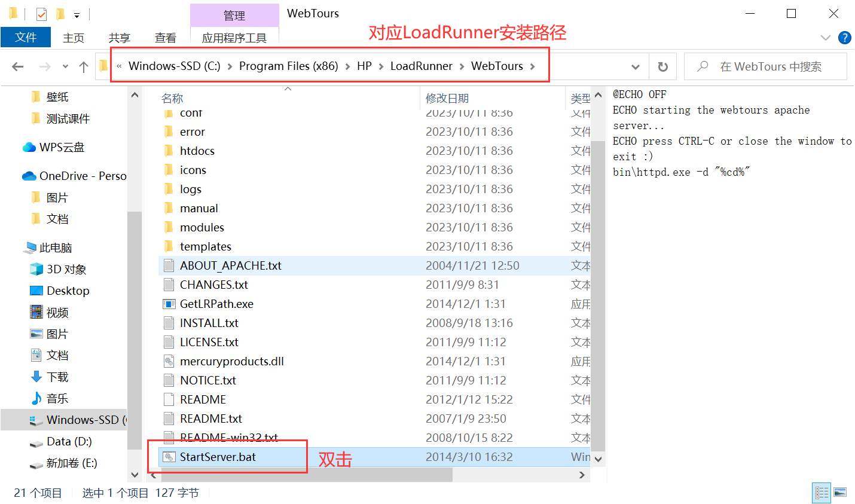
Task: Expand the arrow after LoadRunner breadcrumb
Action: (x=462, y=66)
